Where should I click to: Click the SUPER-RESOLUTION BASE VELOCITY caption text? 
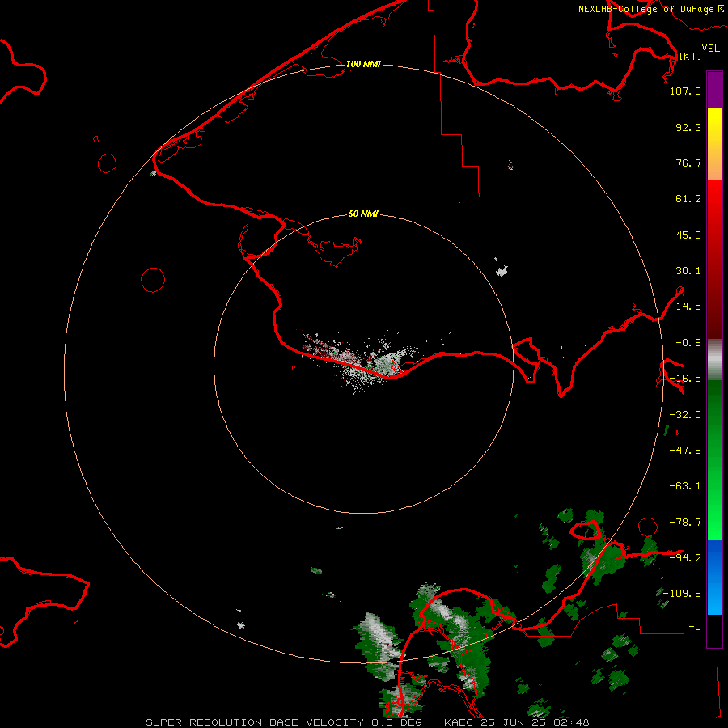click(x=255, y=722)
